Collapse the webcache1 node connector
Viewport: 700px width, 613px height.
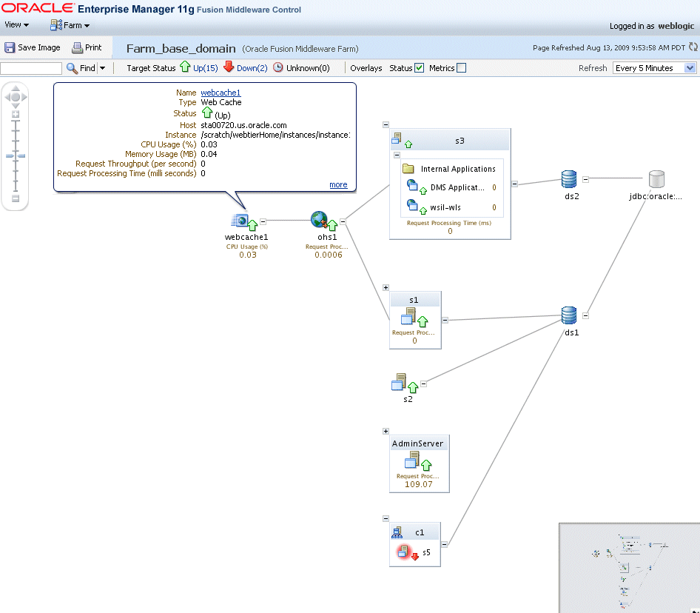point(263,221)
